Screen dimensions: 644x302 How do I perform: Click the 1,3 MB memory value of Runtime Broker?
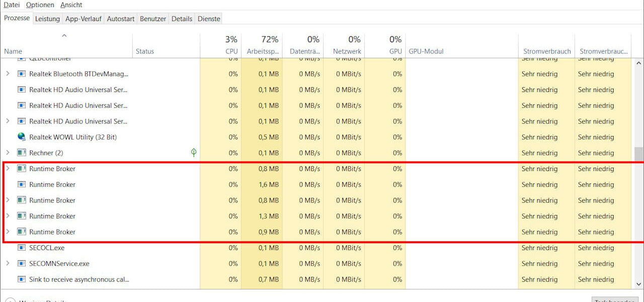click(x=269, y=216)
